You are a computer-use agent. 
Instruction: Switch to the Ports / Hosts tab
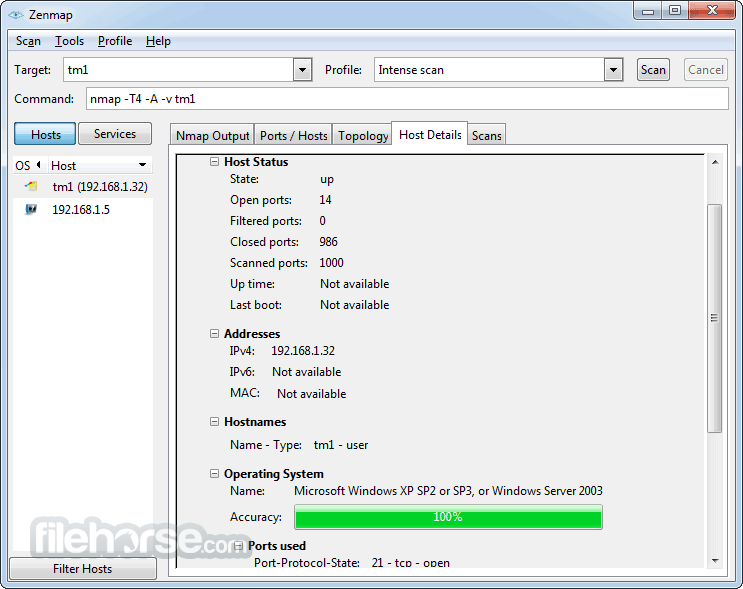[293, 136]
